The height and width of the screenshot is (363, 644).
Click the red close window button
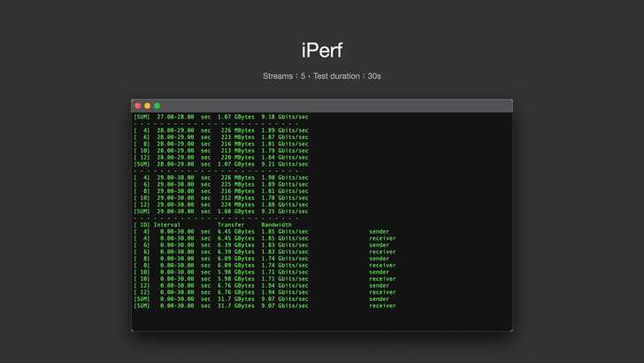pyautogui.click(x=137, y=105)
